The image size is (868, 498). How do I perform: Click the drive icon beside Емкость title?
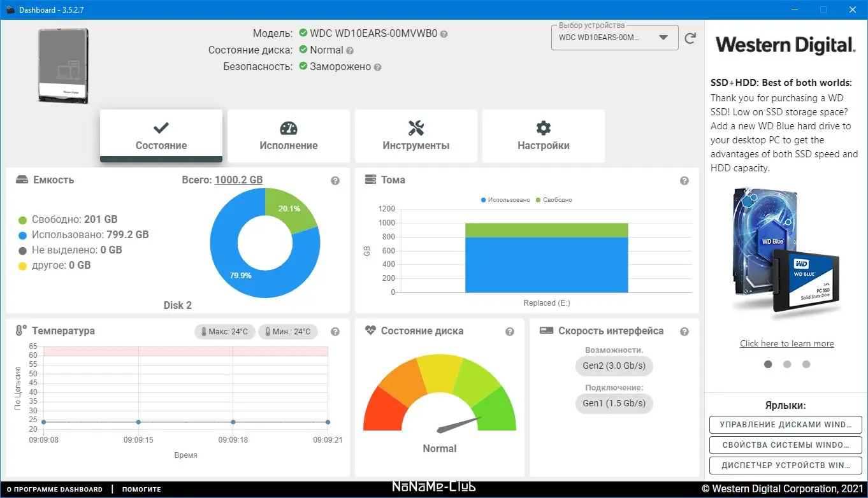22,180
